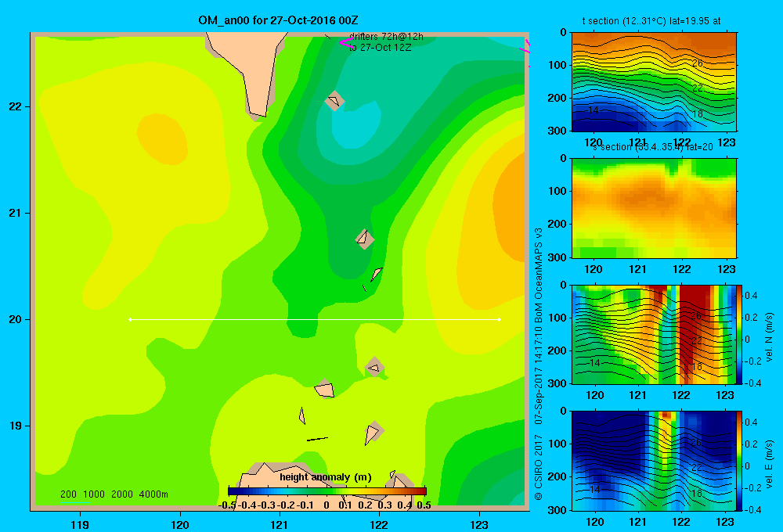Click longitude label 121 on main map
Screen dimensions: 783x532
[x=280, y=524]
